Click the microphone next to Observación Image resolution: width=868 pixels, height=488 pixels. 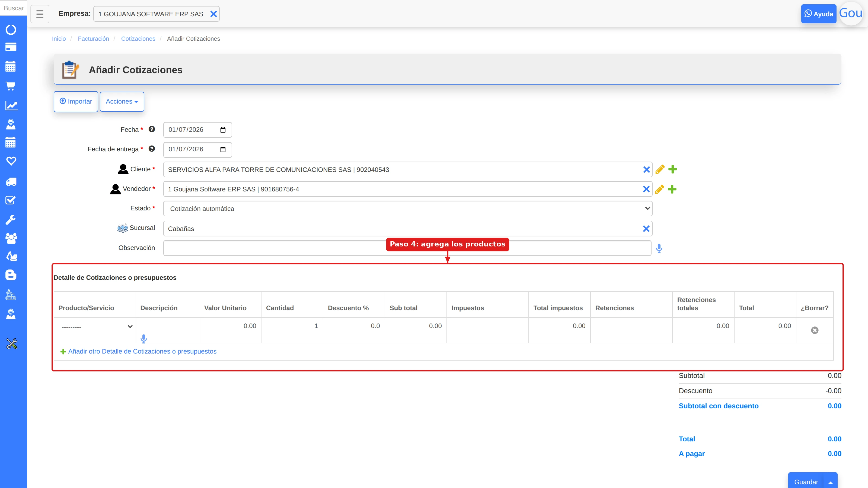click(659, 248)
